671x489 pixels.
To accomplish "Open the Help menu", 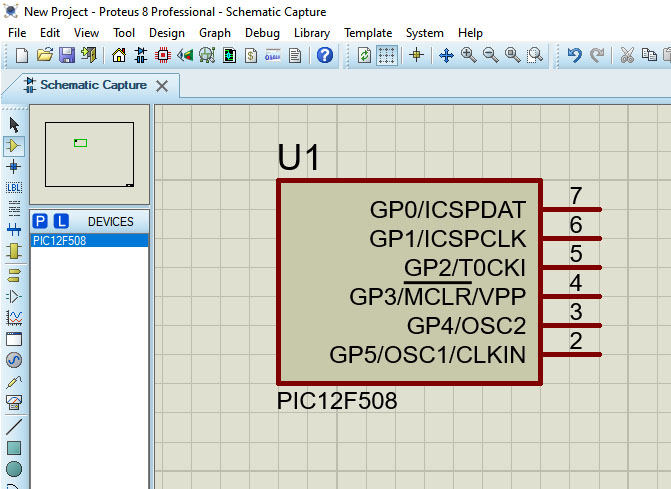I will pyautogui.click(x=470, y=33).
